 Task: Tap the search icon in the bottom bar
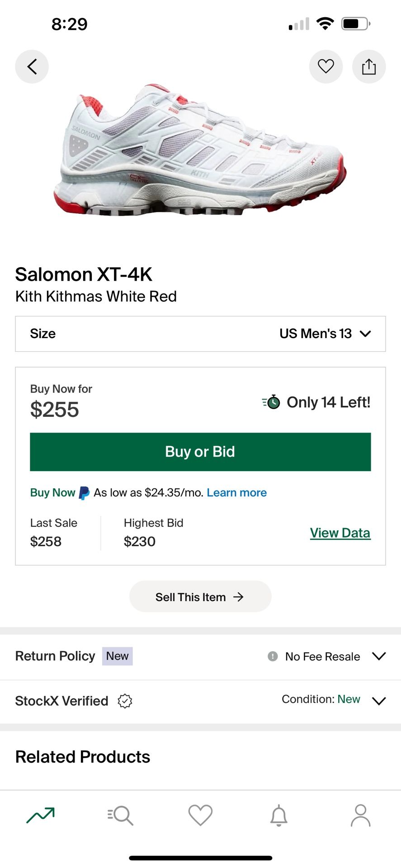120,815
